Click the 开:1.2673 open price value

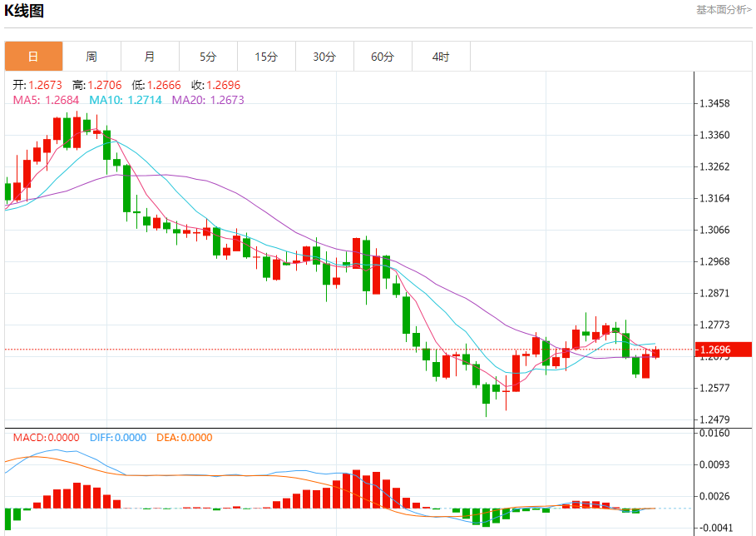pos(37,86)
